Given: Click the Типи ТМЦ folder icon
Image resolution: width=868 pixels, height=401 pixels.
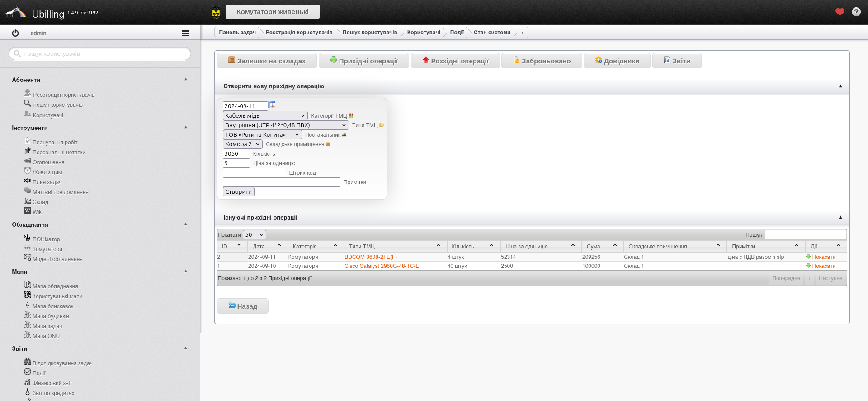Looking at the screenshot, I should point(382,125).
